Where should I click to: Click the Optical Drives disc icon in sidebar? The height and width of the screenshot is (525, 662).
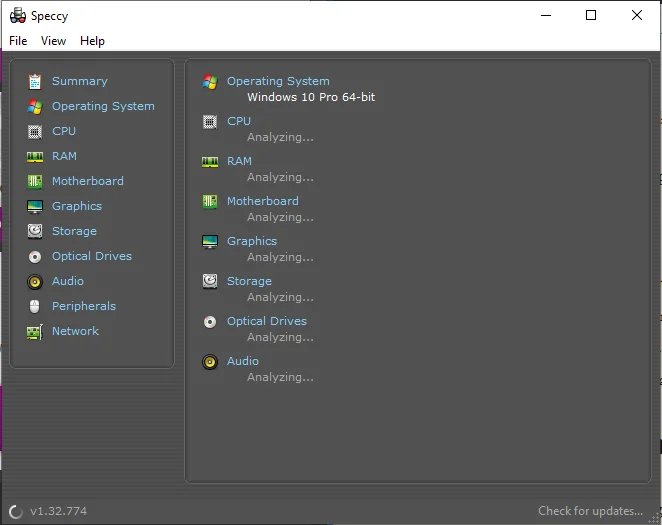tap(35, 257)
